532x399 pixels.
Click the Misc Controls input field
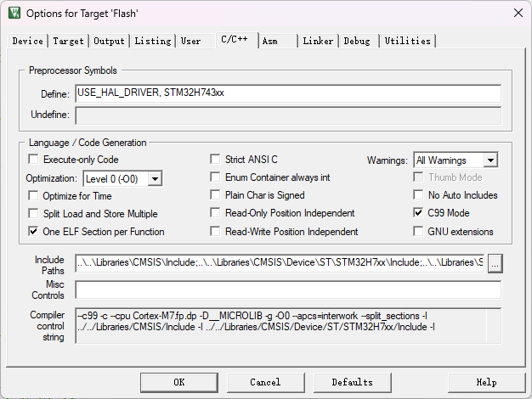click(x=288, y=289)
